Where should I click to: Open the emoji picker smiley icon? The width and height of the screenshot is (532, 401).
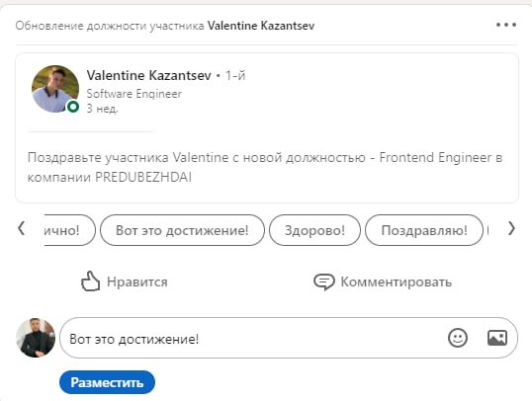(x=458, y=338)
